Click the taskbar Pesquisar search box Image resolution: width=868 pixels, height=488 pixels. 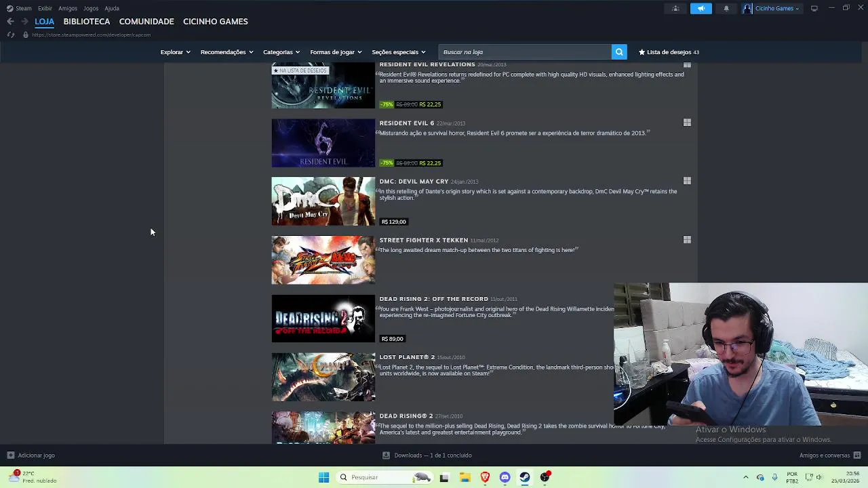(x=384, y=477)
